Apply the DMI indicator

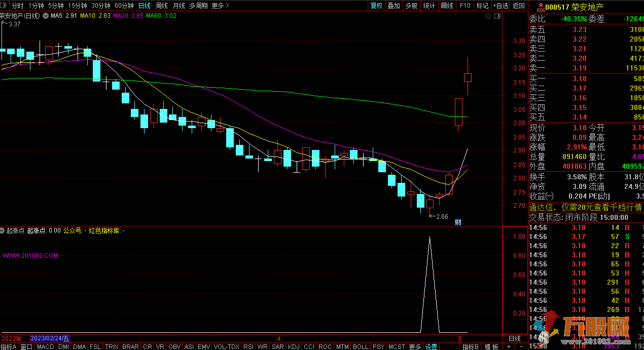click(x=63, y=346)
